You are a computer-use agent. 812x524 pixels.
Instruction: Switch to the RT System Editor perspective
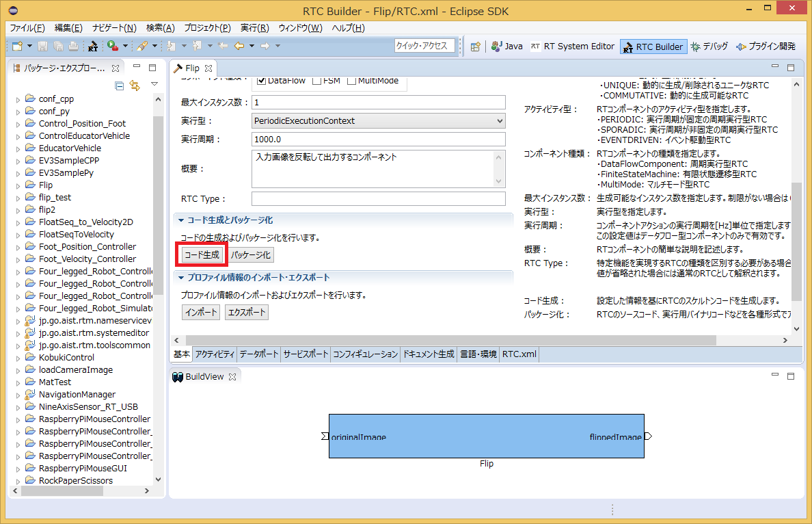pos(572,47)
